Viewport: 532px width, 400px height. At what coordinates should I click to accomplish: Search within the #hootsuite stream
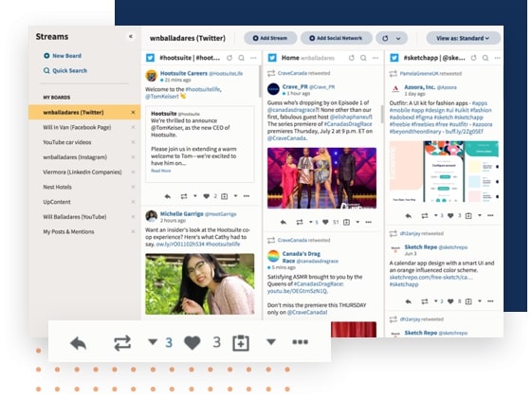(241, 58)
